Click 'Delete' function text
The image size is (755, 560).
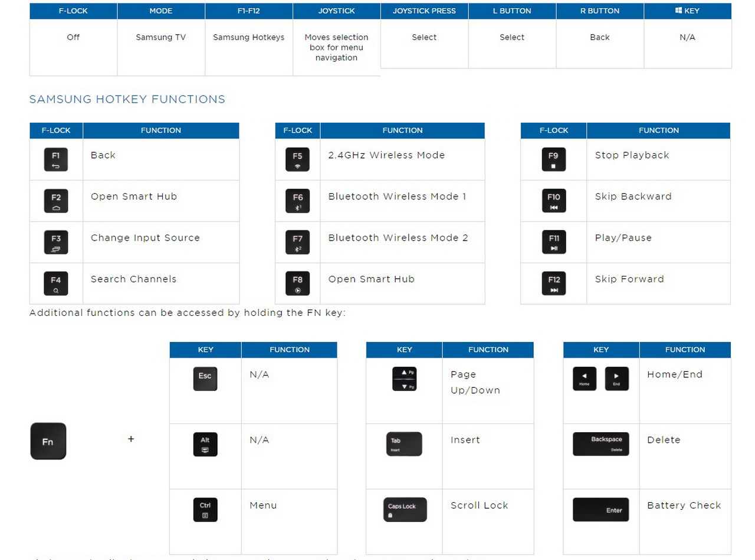click(x=664, y=440)
